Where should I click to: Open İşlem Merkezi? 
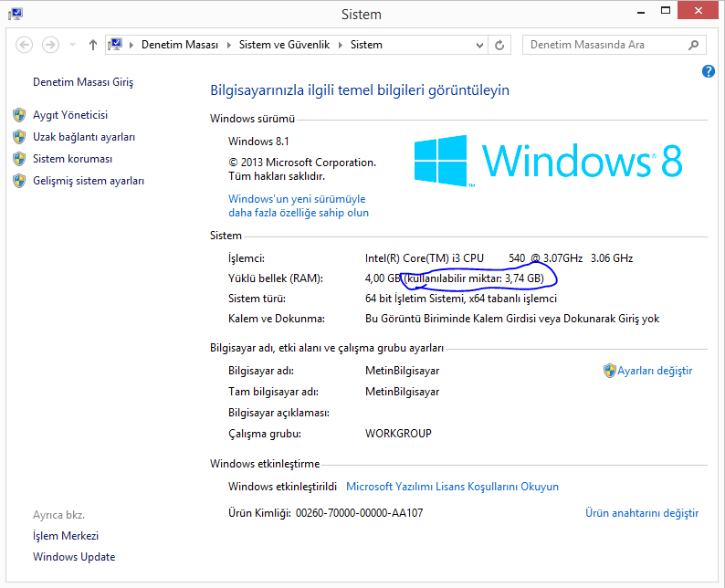[x=66, y=536]
